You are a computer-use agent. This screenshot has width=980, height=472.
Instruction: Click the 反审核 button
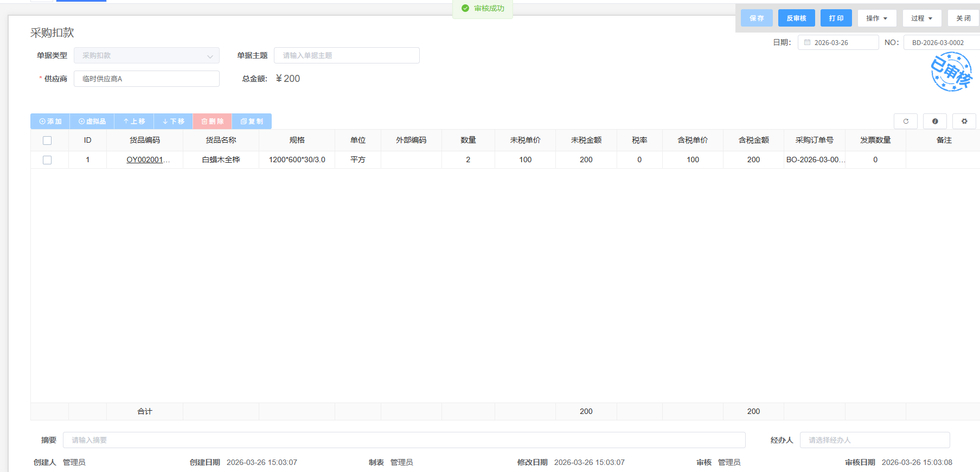pyautogui.click(x=796, y=18)
